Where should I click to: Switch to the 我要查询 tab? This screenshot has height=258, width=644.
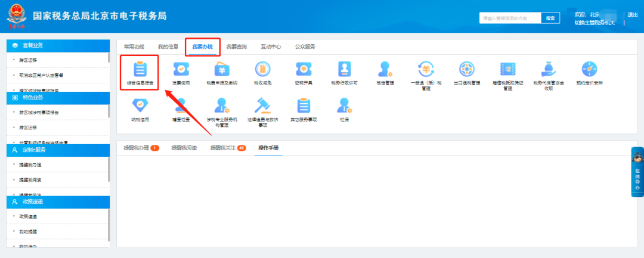[237, 46]
